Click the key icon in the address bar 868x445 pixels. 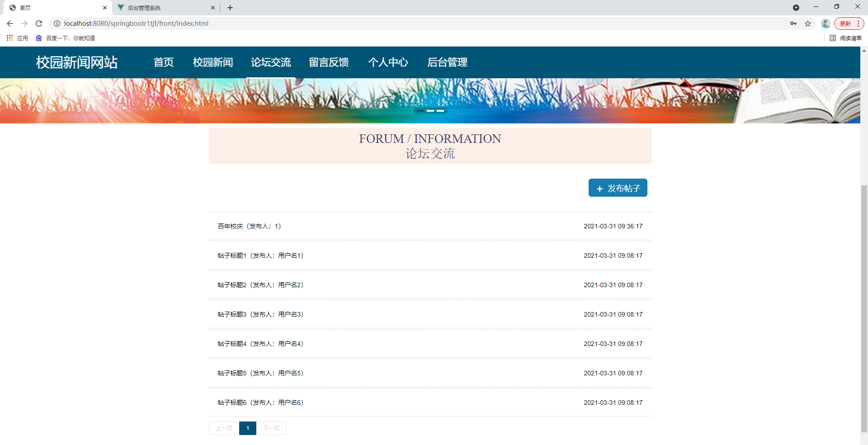(x=793, y=24)
